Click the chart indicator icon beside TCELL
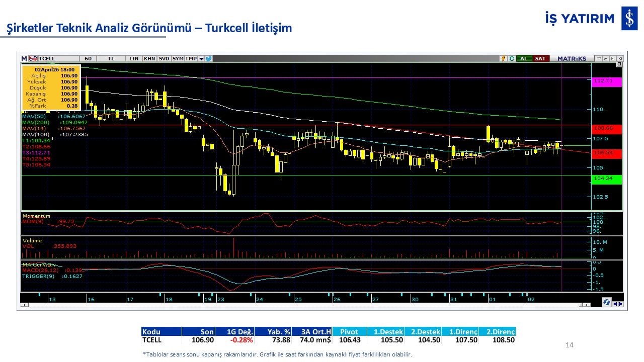 [x=34, y=59]
